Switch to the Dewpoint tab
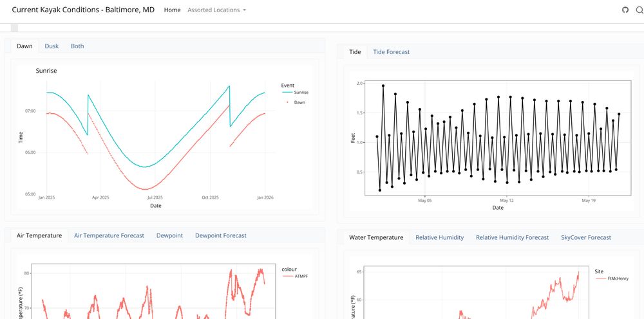644x319 pixels. 169,235
